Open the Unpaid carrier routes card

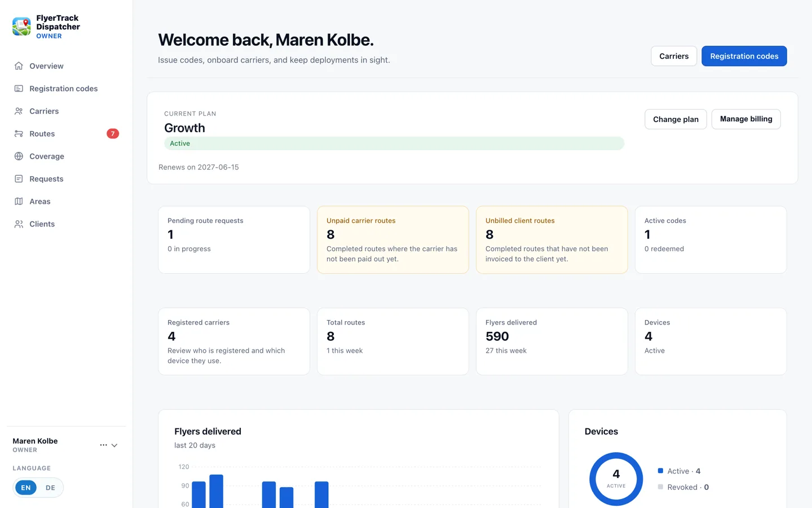pos(393,240)
